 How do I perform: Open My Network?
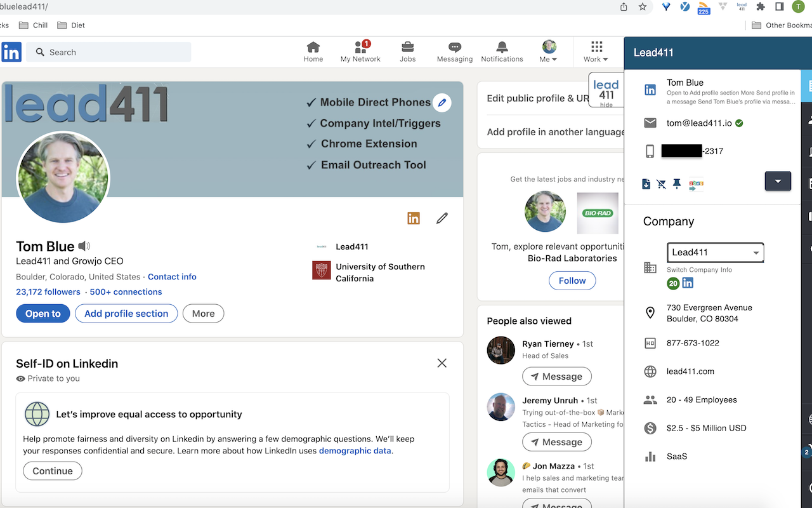(x=360, y=51)
